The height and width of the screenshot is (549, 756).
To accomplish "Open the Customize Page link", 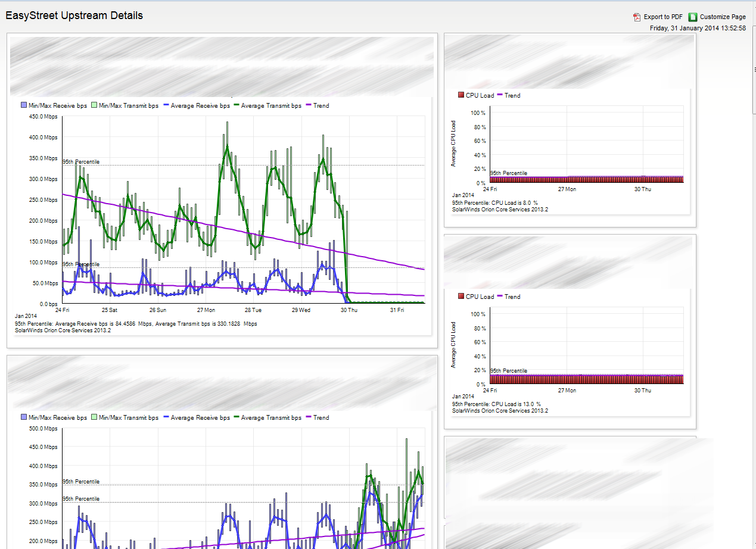I will (x=723, y=17).
